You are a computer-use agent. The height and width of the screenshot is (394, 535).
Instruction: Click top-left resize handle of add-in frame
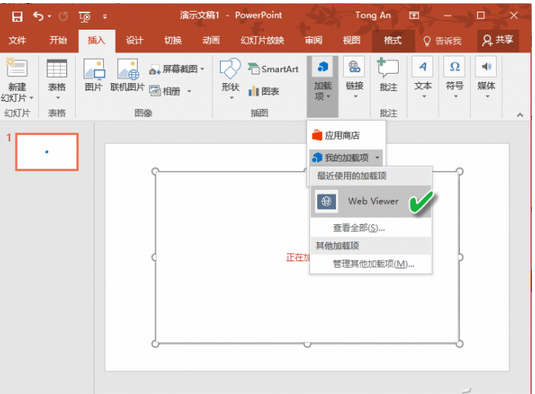(x=155, y=171)
